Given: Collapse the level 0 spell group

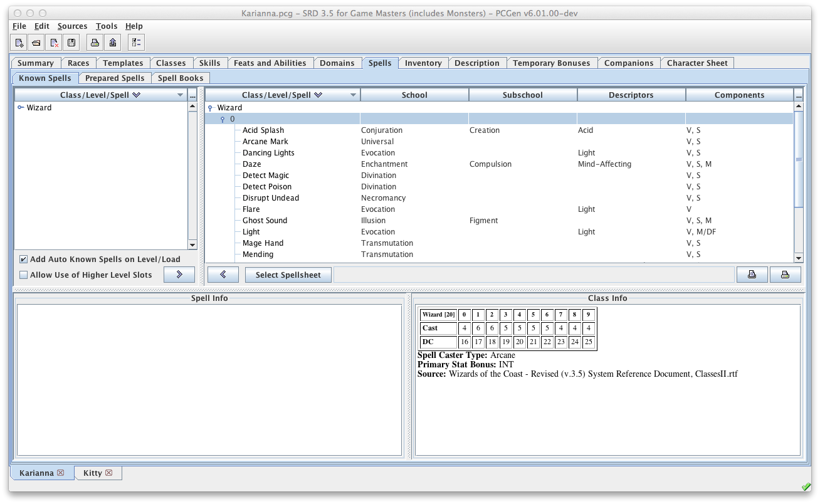Looking at the screenshot, I should click(222, 120).
